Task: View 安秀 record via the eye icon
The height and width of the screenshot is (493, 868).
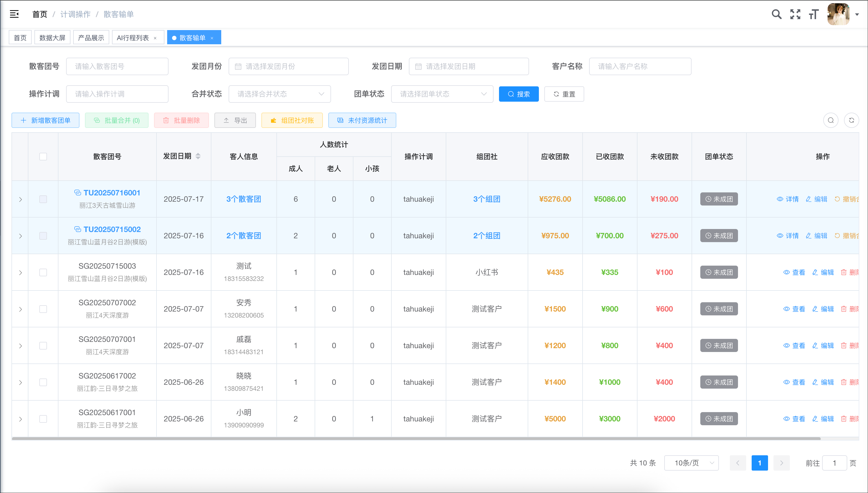Action: pyautogui.click(x=786, y=309)
